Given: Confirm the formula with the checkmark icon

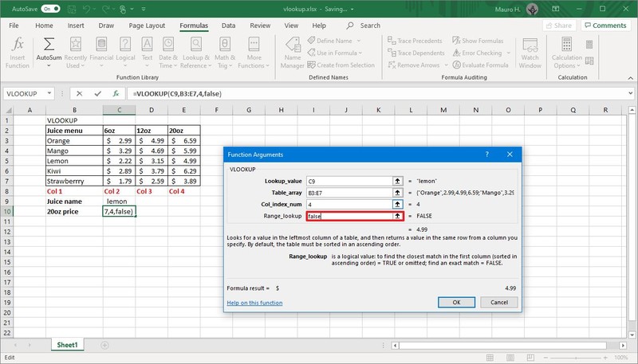Looking at the screenshot, I should tap(97, 94).
